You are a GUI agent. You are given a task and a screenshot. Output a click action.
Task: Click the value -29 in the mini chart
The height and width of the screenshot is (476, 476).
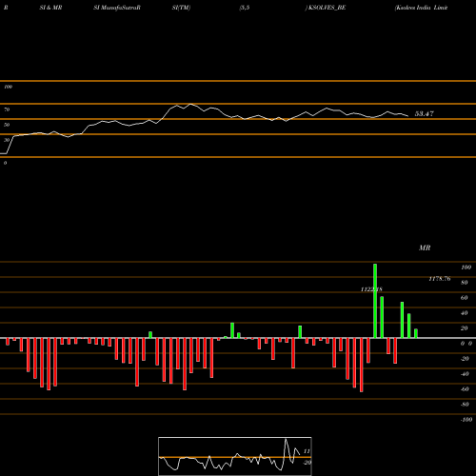pyautogui.click(x=307, y=463)
